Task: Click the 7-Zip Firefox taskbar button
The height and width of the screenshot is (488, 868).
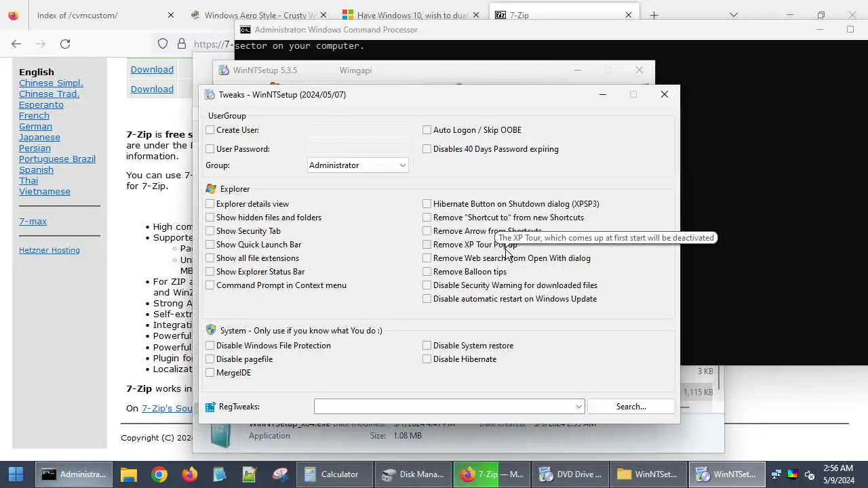Action: click(x=492, y=474)
